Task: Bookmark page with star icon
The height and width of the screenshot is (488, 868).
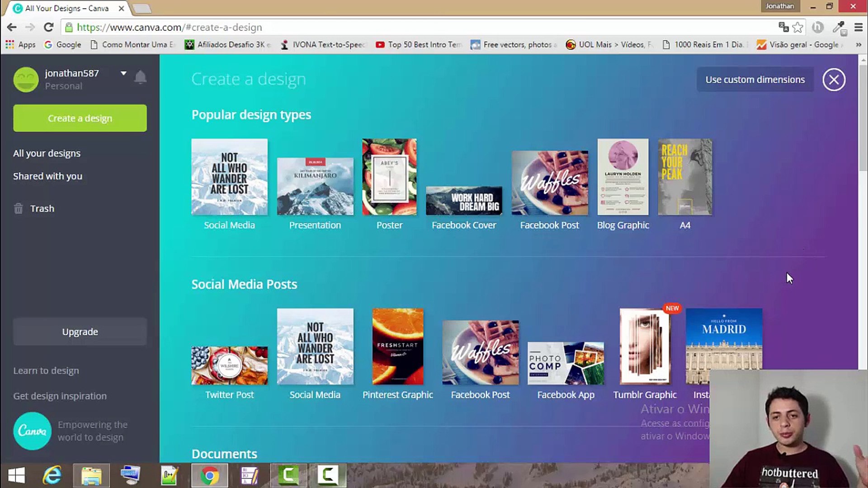Action: click(798, 28)
